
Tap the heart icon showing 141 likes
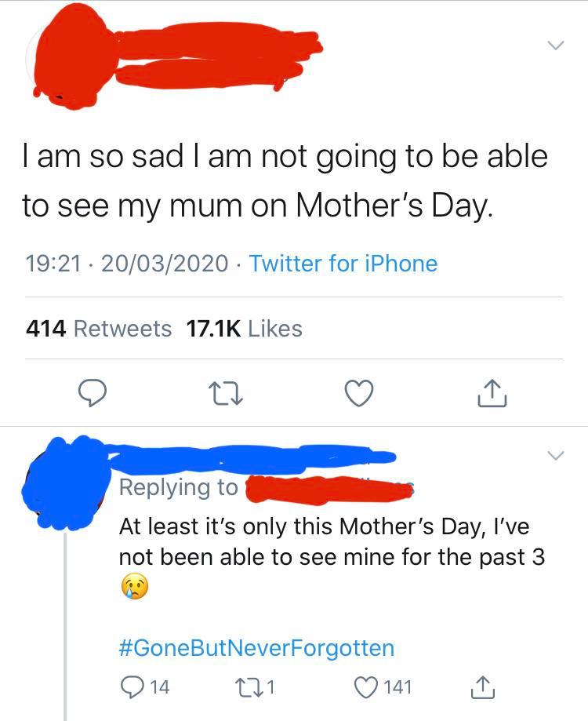click(x=366, y=686)
